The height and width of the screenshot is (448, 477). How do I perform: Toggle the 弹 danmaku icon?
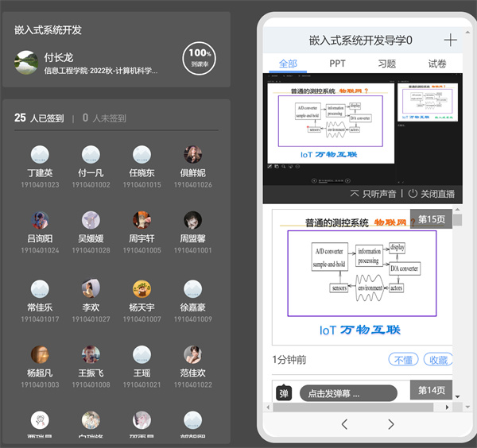pyautogui.click(x=284, y=393)
